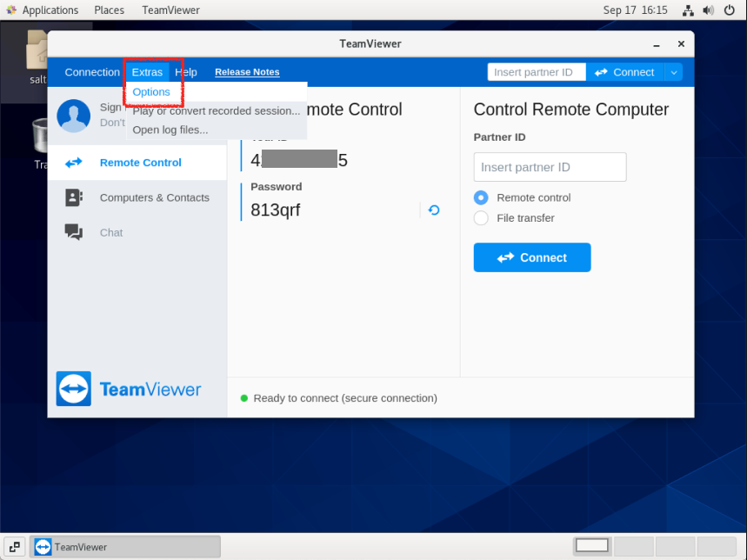The image size is (747, 560).
Task: Click the password value 813qrf
Action: [x=276, y=210]
